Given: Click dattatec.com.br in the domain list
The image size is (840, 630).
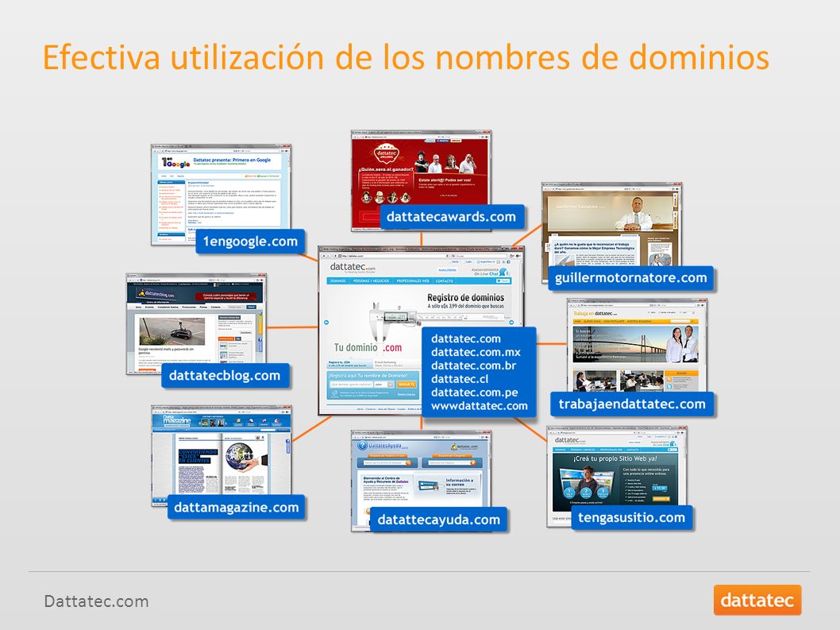Looking at the screenshot, I should click(473, 365).
